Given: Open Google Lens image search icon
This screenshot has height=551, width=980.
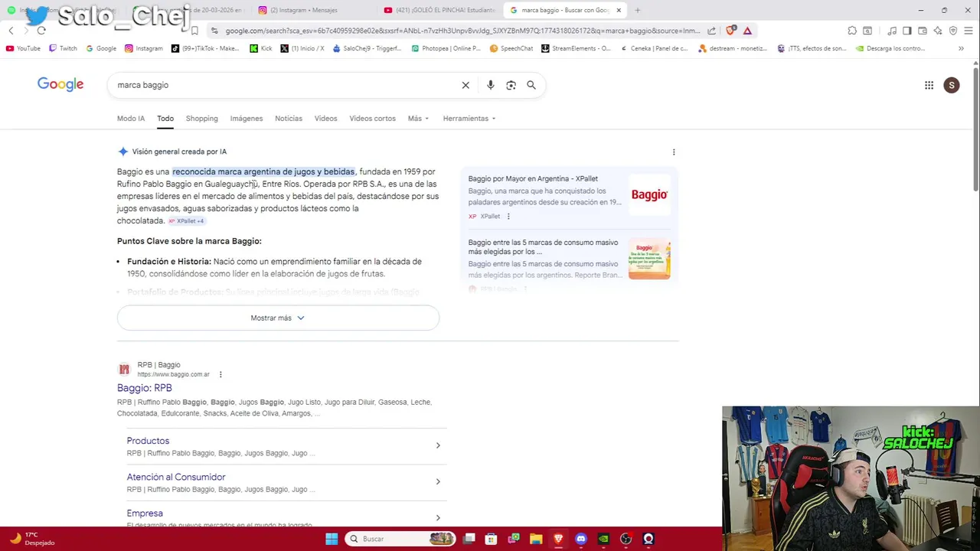Looking at the screenshot, I should click(511, 85).
